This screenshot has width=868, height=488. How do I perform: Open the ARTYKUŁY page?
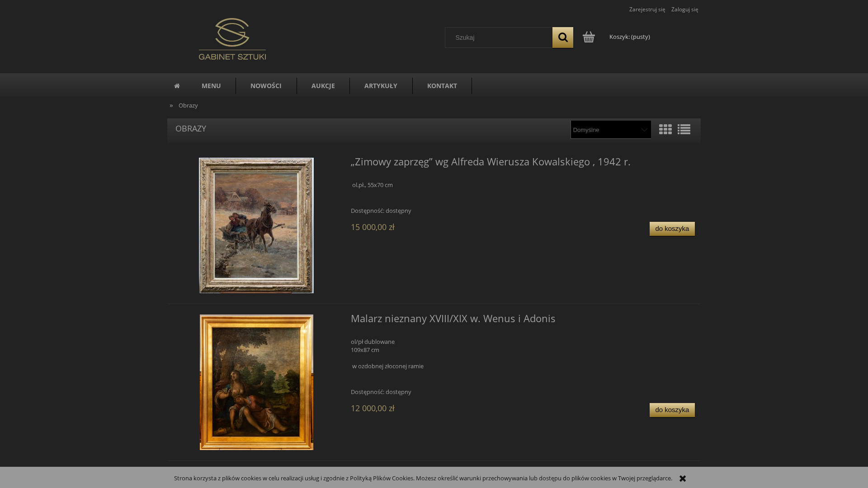[381, 86]
